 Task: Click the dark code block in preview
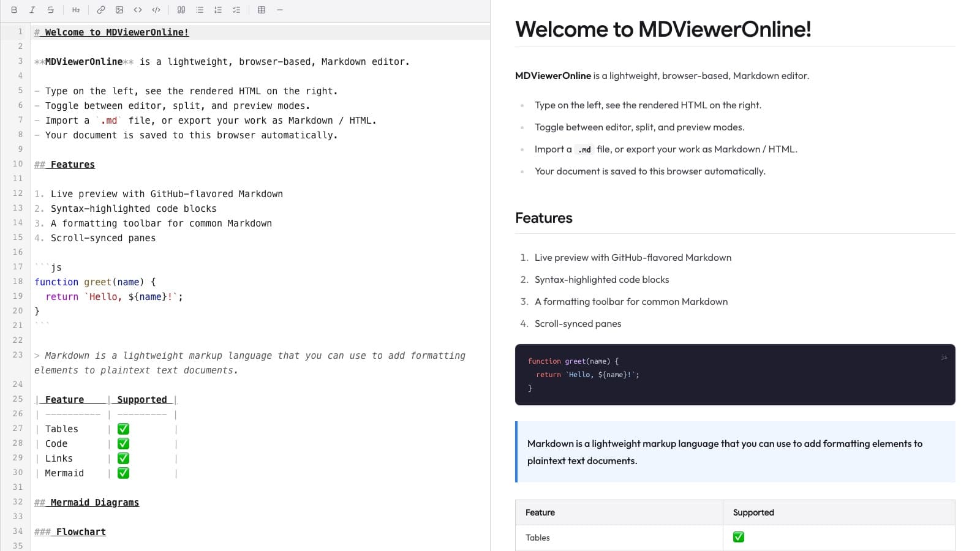pos(735,375)
